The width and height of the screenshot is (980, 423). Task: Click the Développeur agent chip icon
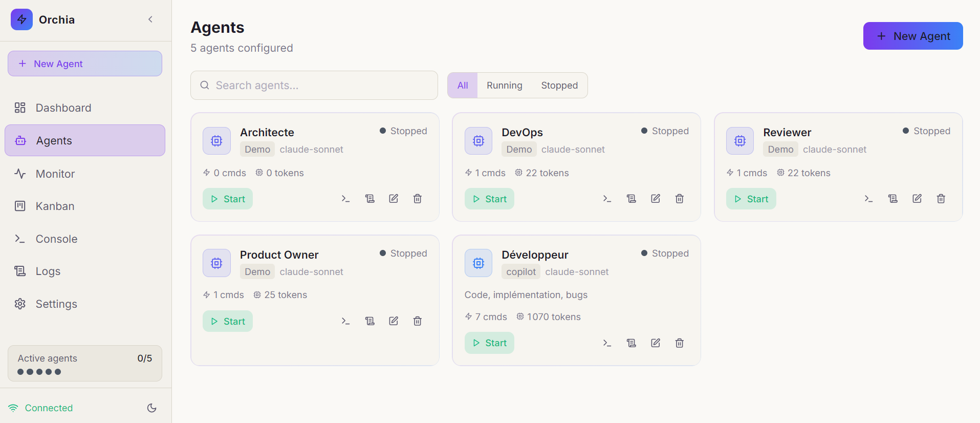click(x=478, y=263)
